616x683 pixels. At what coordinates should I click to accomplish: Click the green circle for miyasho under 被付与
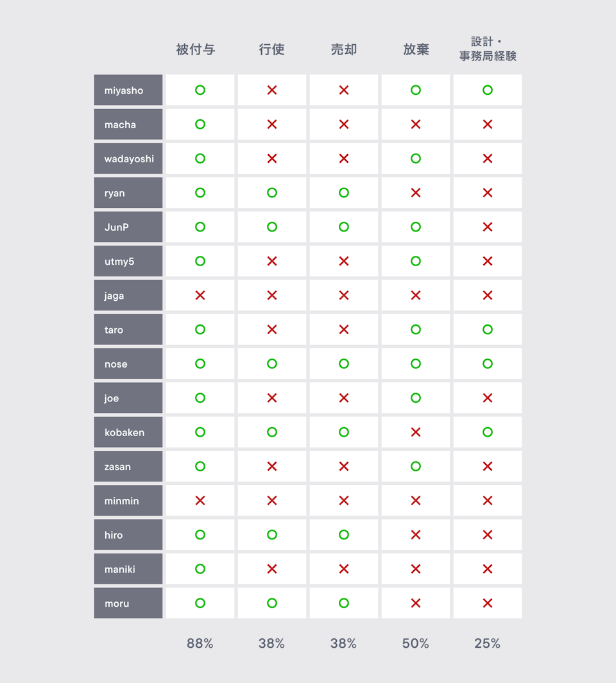[x=200, y=90]
